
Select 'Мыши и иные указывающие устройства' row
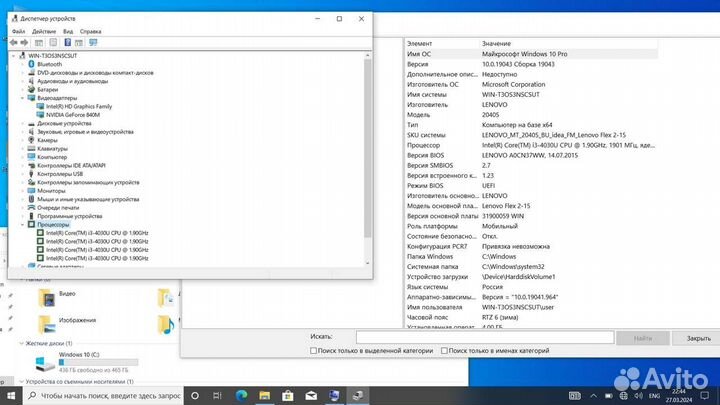coord(88,199)
